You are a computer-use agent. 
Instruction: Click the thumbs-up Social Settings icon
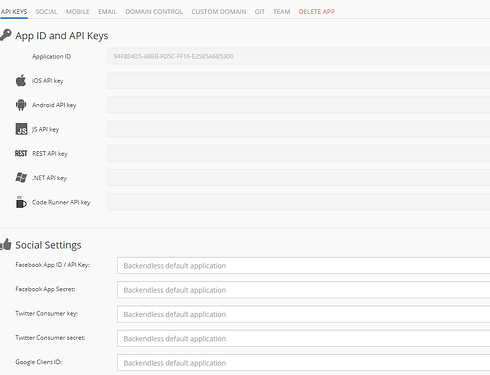6,244
